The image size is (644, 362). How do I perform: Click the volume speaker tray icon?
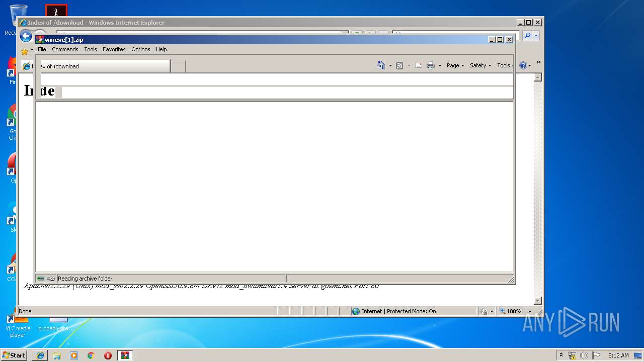(584, 355)
